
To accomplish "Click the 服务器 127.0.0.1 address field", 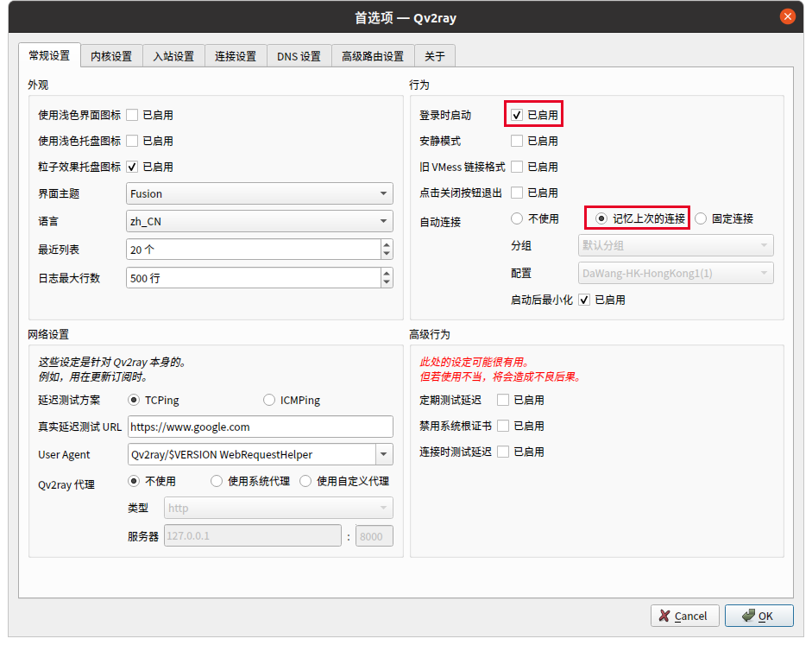I will (x=253, y=535).
